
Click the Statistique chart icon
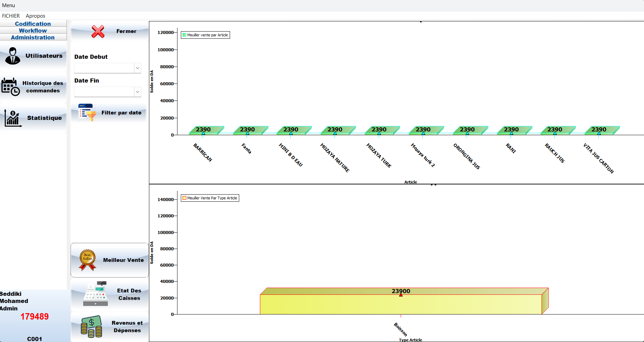(13, 118)
